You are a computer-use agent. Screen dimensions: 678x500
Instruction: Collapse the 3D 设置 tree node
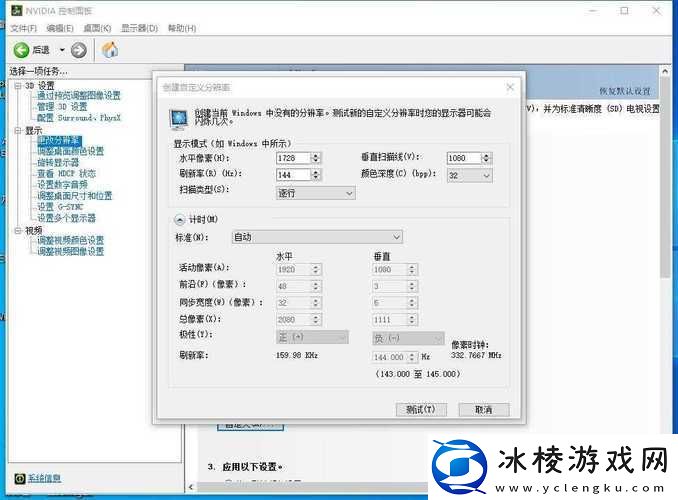tap(18, 86)
